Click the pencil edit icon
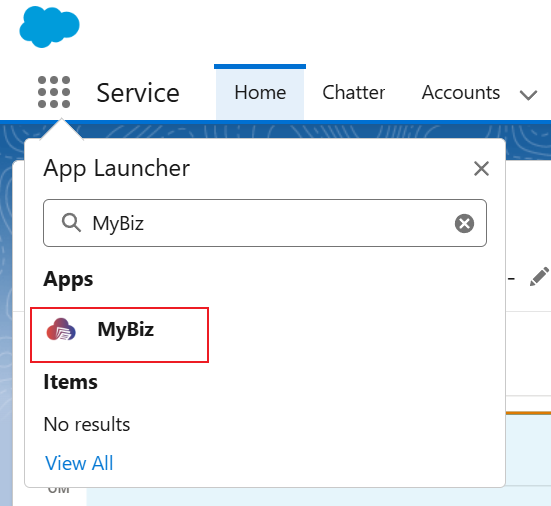This screenshot has height=506, width=551. coord(539,277)
